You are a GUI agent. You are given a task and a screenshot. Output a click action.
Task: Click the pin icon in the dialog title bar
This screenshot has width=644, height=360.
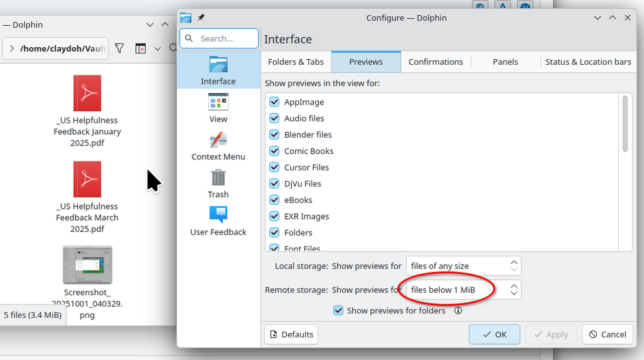click(201, 18)
